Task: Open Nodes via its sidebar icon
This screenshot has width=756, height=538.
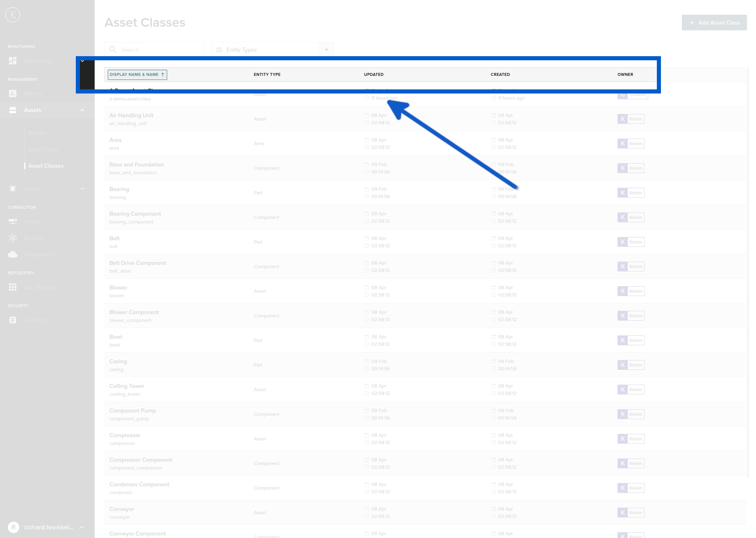Action: click(13, 221)
